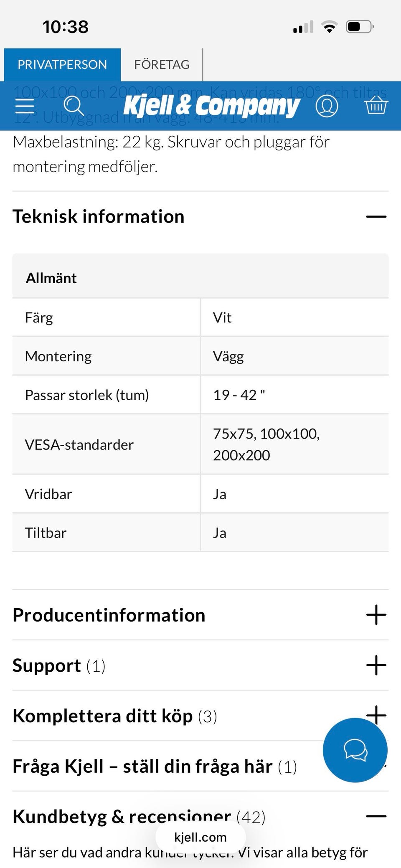This screenshot has width=401, height=868.
Task: Open the blue chat bubble
Action: (x=355, y=750)
